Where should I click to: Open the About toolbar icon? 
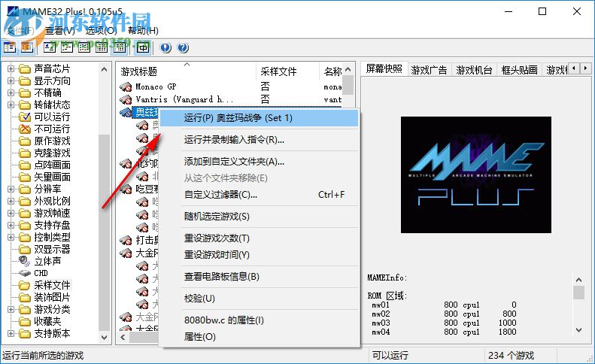165,47
